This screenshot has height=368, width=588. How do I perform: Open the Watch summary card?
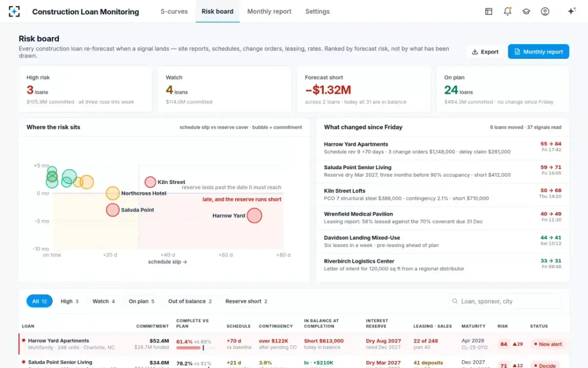pos(223,89)
